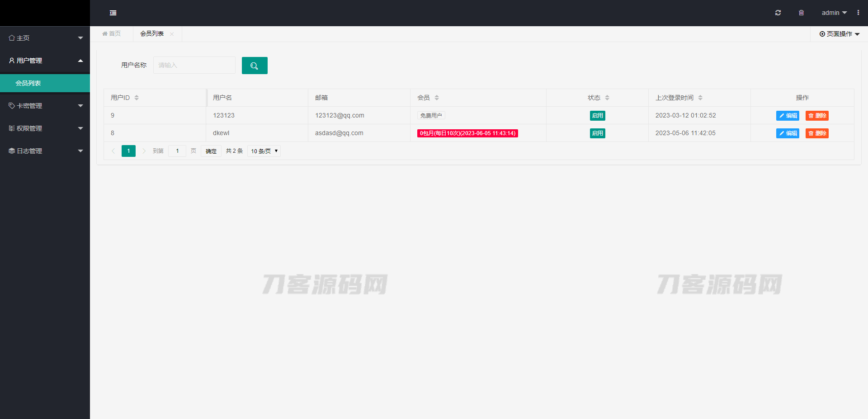Click 编辑 button for user 123123
The height and width of the screenshot is (419, 868).
pos(788,116)
